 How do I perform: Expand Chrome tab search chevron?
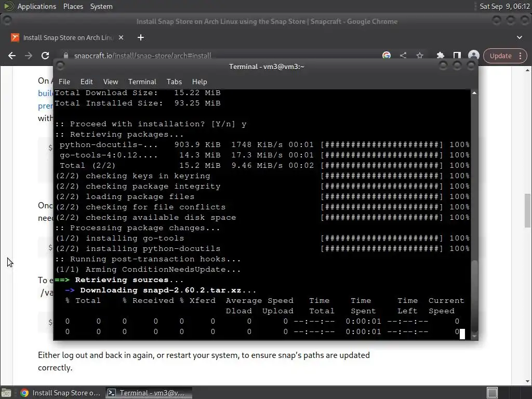click(520, 37)
